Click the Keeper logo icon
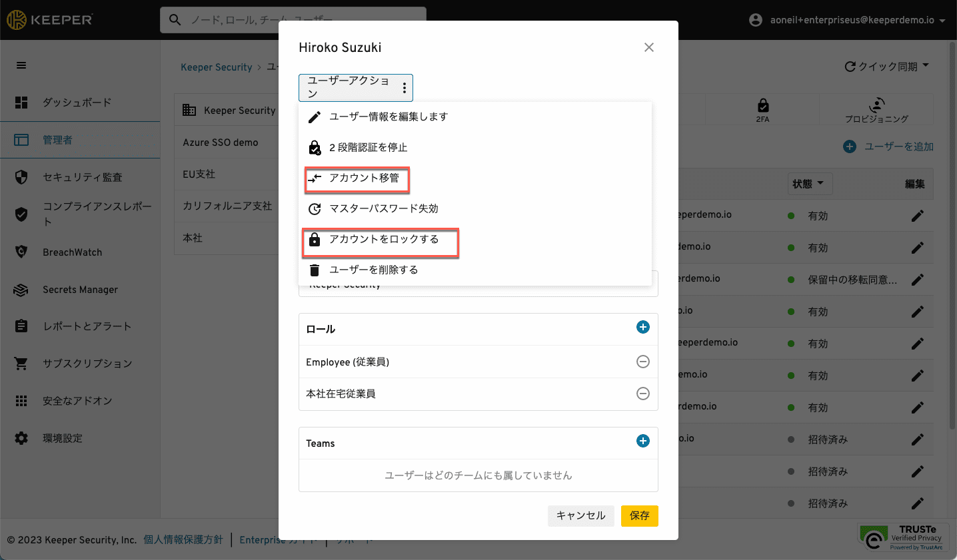This screenshot has width=957, height=560. pyautogui.click(x=17, y=20)
